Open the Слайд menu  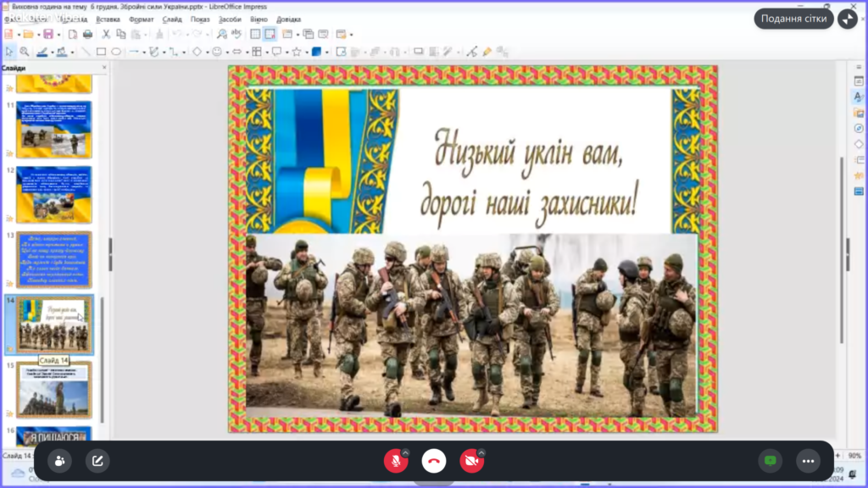click(x=171, y=19)
